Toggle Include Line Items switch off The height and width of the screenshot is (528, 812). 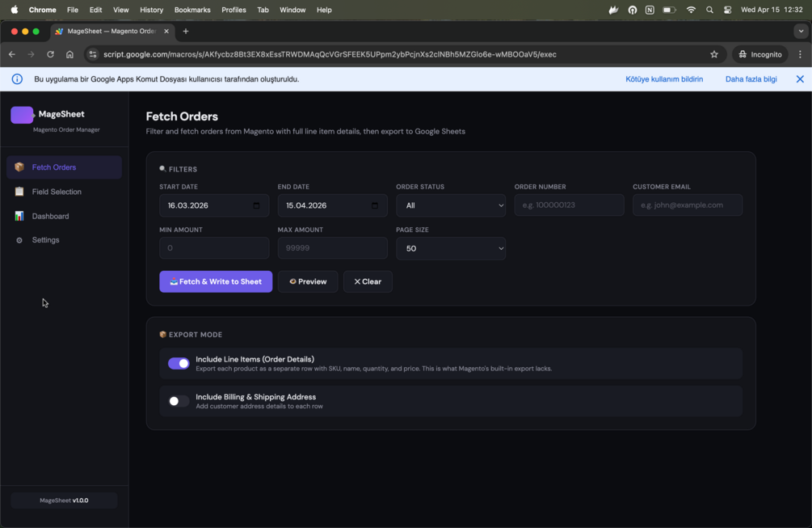(x=179, y=364)
